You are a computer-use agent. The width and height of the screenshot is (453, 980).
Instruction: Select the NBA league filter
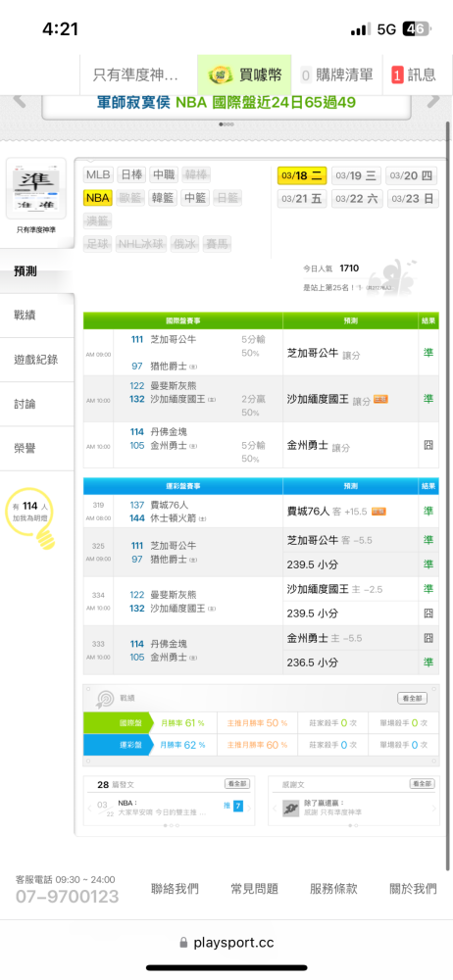pyautogui.click(x=98, y=198)
